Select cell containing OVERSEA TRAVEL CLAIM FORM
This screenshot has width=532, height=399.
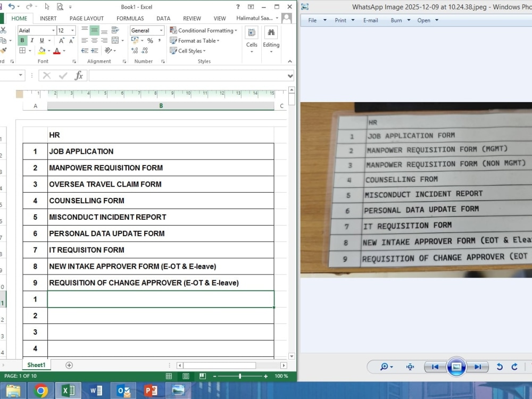[x=161, y=184]
